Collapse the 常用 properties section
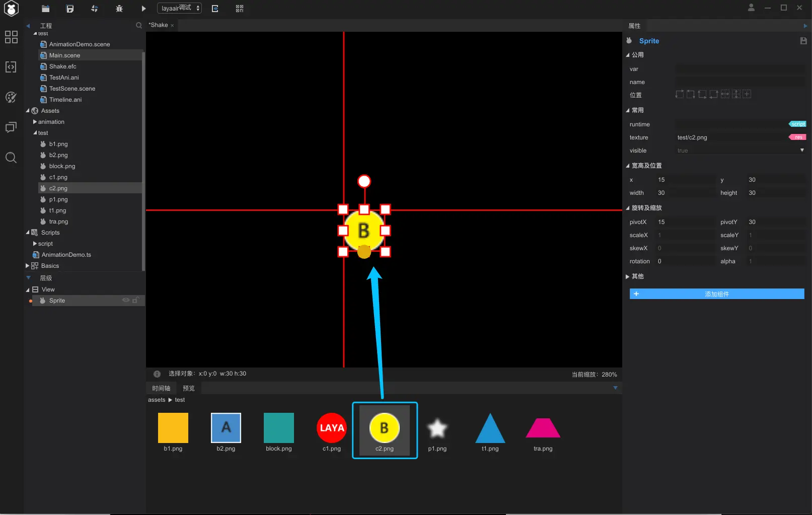This screenshot has height=515, width=812. [x=628, y=110]
